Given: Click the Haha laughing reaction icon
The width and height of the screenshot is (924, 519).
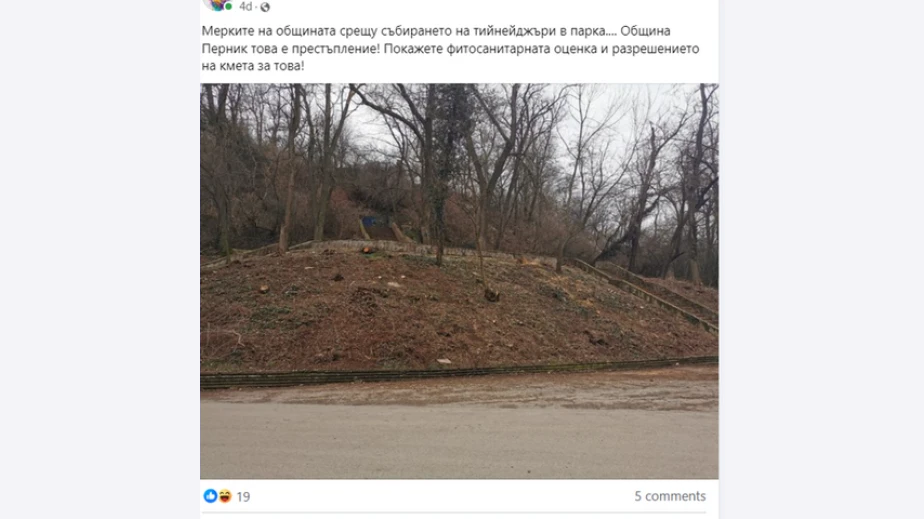Looking at the screenshot, I should click(225, 496).
